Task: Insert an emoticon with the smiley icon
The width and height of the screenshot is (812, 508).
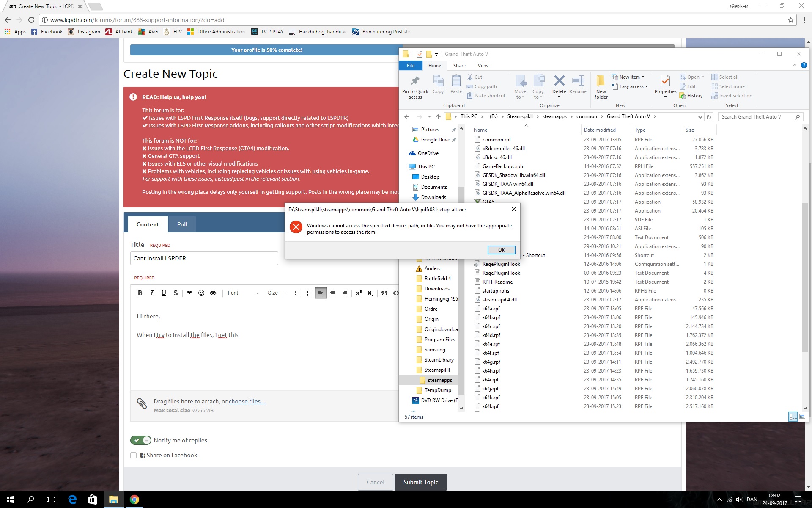Action: (x=201, y=293)
